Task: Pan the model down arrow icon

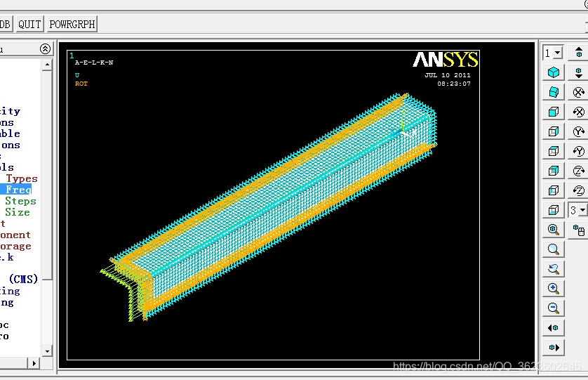Action: tap(579, 72)
